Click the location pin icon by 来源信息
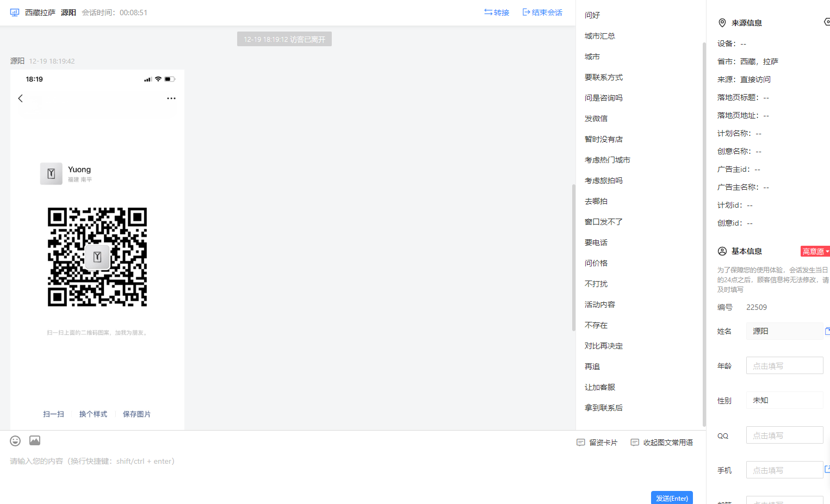Screen dimensions: 830x504 click(x=722, y=23)
